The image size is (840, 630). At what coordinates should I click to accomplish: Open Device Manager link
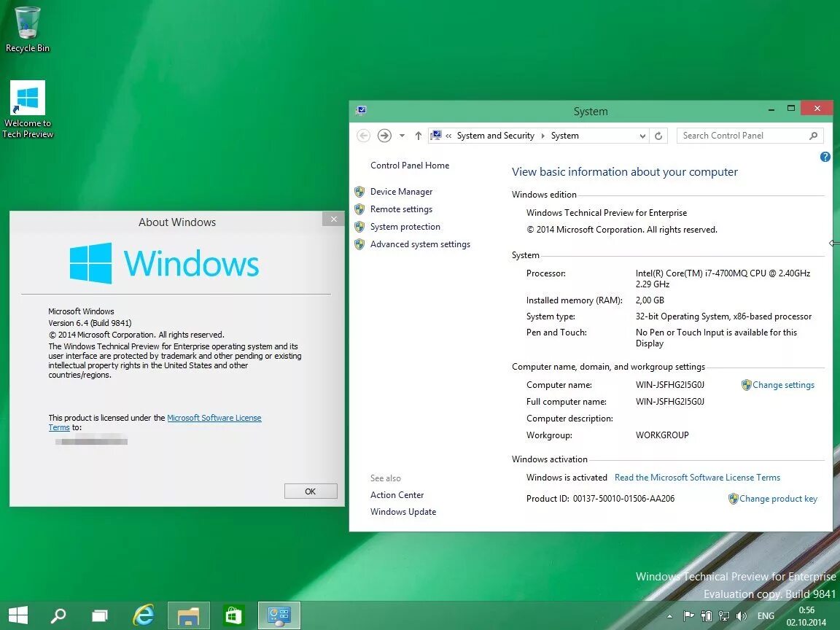tap(401, 191)
